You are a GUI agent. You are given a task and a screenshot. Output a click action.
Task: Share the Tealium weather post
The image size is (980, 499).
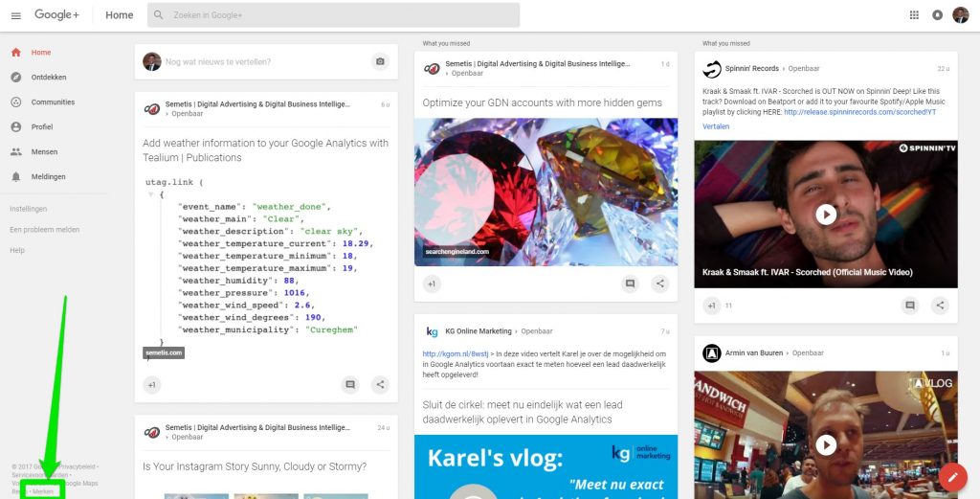(380, 385)
